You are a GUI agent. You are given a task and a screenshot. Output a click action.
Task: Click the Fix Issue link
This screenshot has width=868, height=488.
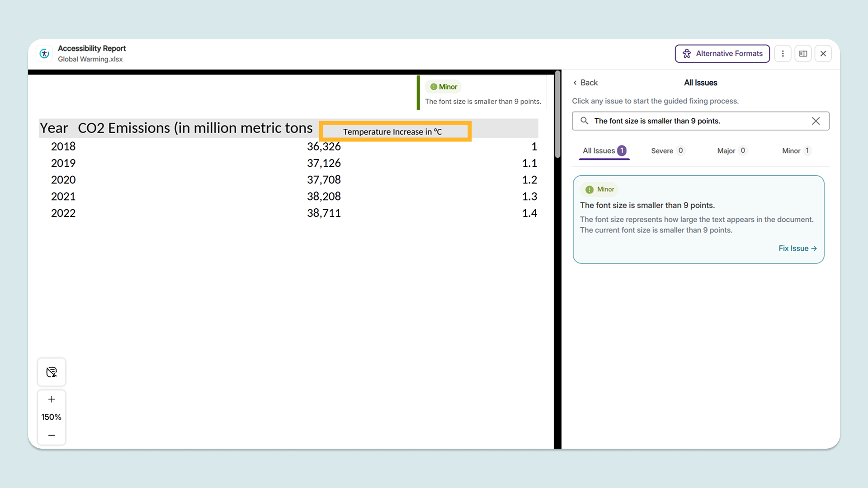(797, 249)
